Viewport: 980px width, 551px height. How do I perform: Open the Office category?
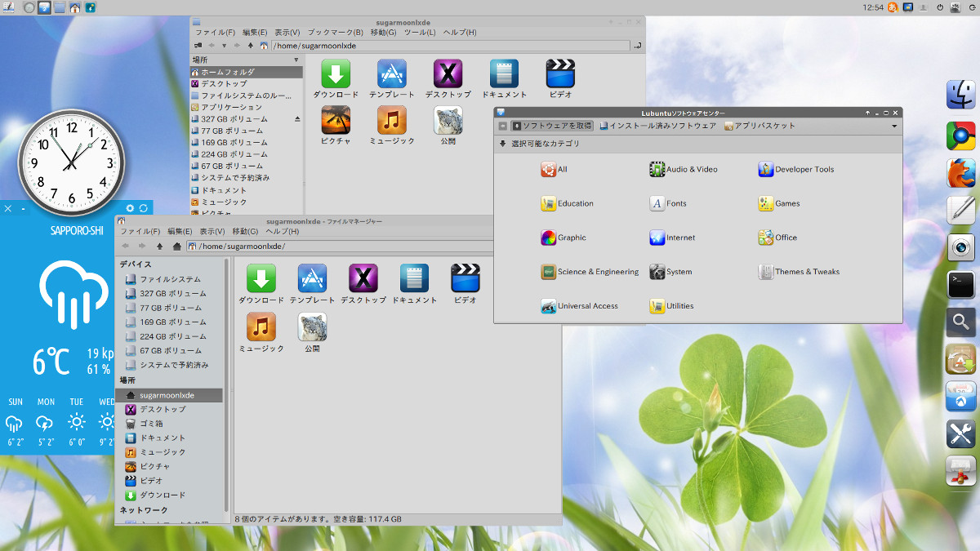point(777,238)
